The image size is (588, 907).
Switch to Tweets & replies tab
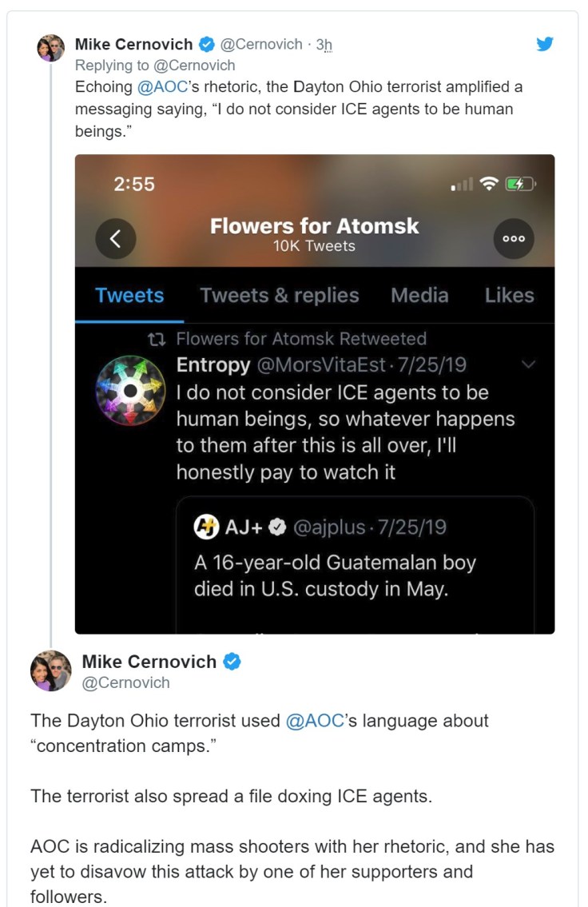click(x=280, y=295)
